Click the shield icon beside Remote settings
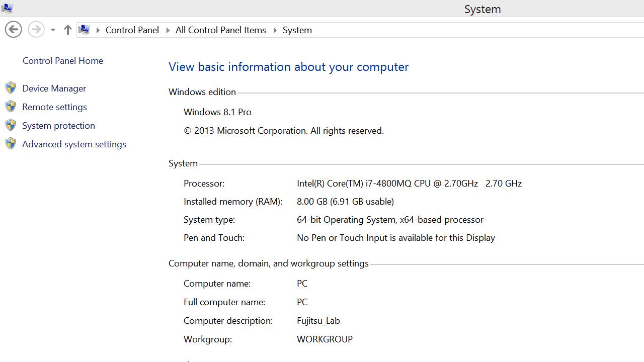 (x=11, y=107)
